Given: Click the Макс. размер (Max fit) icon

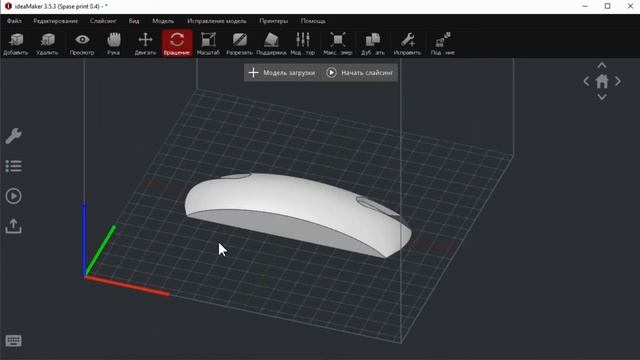Looking at the screenshot, I should click(x=338, y=43).
